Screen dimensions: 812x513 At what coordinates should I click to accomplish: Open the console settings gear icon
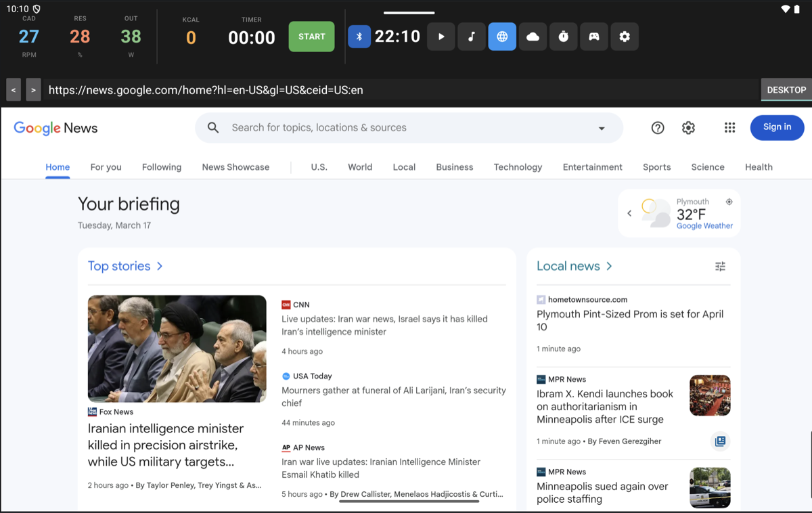[624, 37]
